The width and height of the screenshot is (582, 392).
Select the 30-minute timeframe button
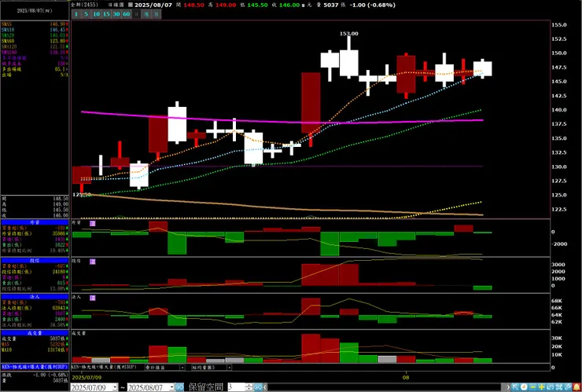pyautogui.click(x=116, y=14)
